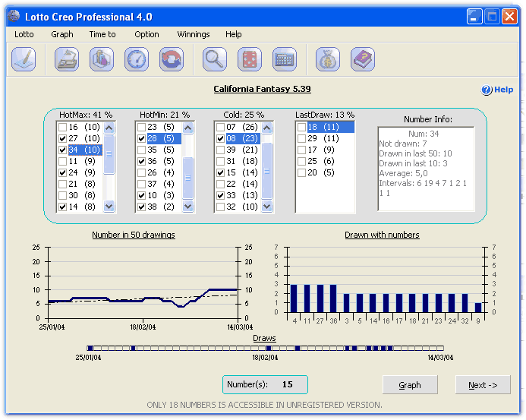Uncheck number 15 in Cold list
526x420 pixels.
[220, 173]
